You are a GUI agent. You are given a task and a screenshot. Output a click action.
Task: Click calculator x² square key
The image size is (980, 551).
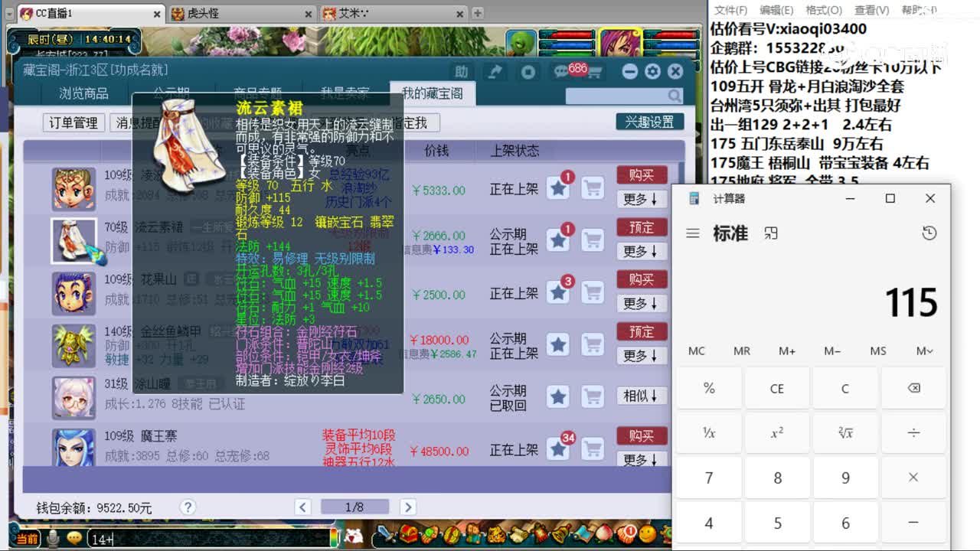click(776, 433)
